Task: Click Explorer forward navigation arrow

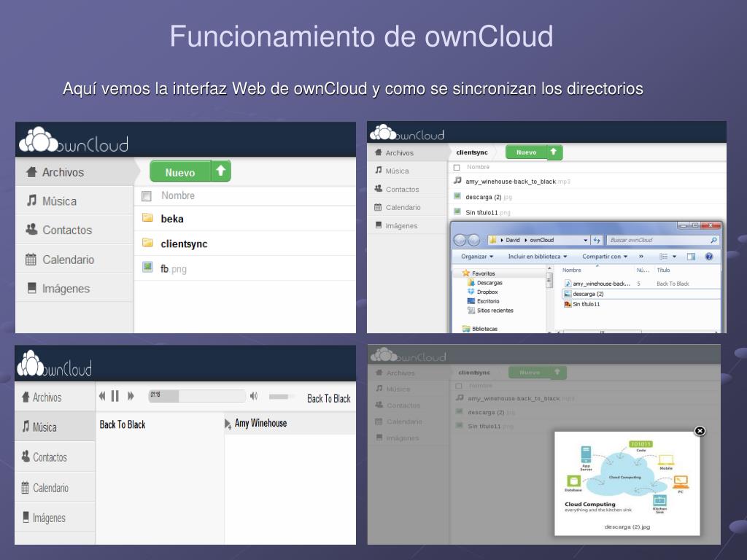Action: pyautogui.click(x=474, y=240)
